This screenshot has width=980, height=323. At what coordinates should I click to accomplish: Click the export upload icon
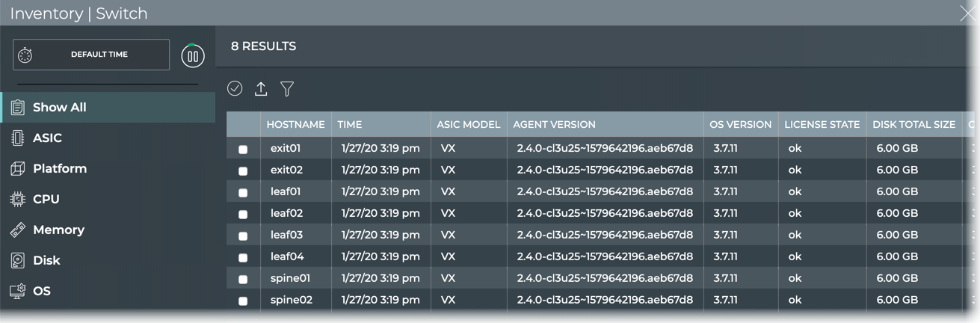click(x=261, y=88)
